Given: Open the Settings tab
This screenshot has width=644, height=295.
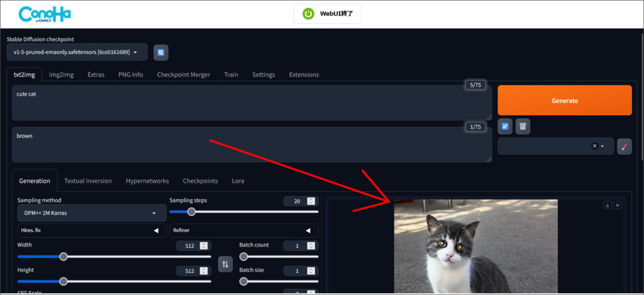Looking at the screenshot, I should pos(264,75).
